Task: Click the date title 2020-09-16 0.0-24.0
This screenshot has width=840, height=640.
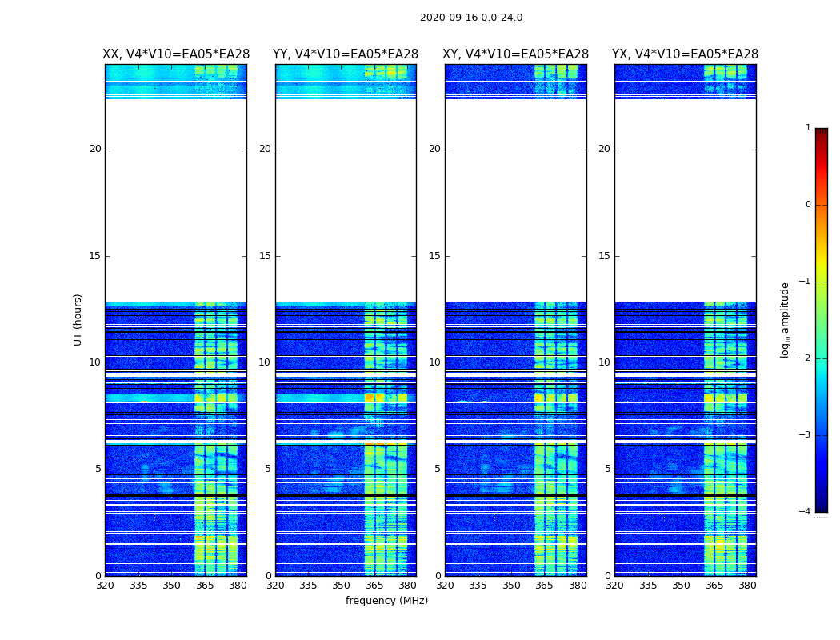Action: pyautogui.click(x=471, y=18)
